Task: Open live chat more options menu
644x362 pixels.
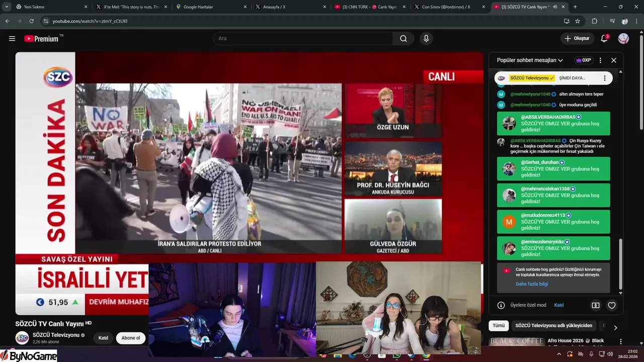Action: (x=600, y=60)
